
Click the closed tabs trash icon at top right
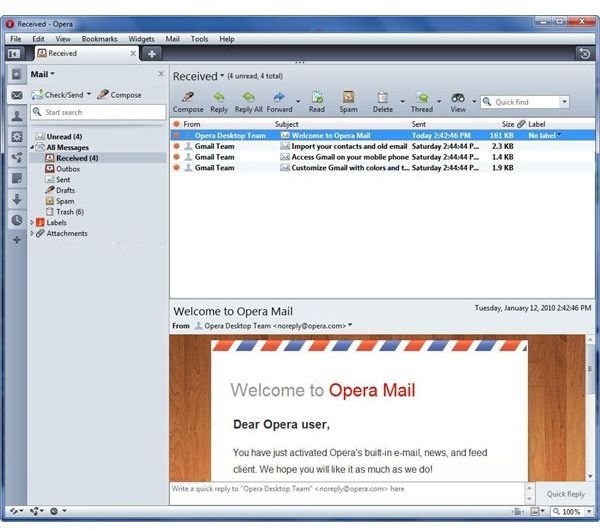[584, 53]
